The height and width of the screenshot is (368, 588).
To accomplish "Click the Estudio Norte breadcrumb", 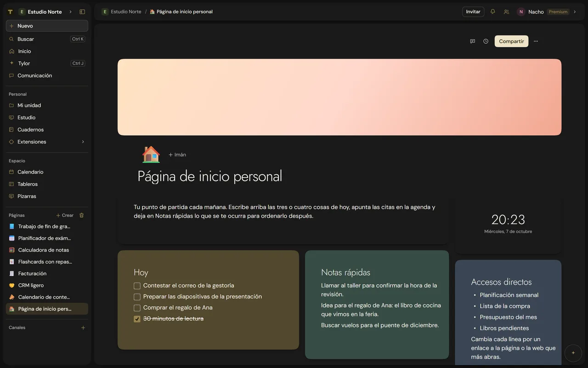I will pyautogui.click(x=122, y=12).
